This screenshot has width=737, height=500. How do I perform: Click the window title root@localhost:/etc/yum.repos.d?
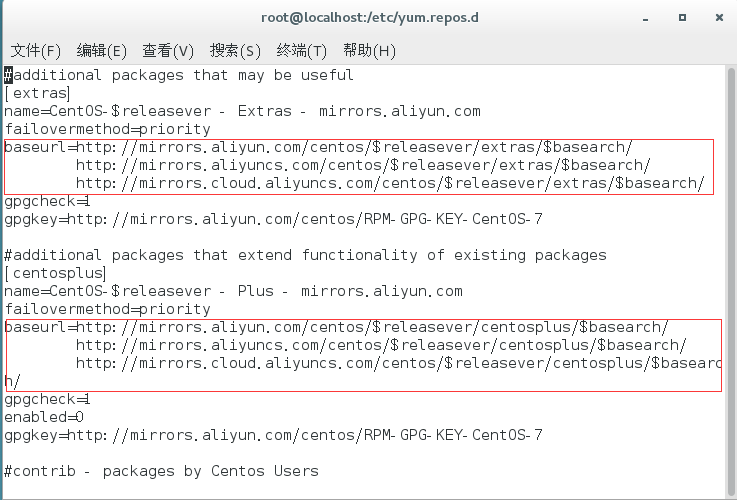pyautogui.click(x=369, y=18)
